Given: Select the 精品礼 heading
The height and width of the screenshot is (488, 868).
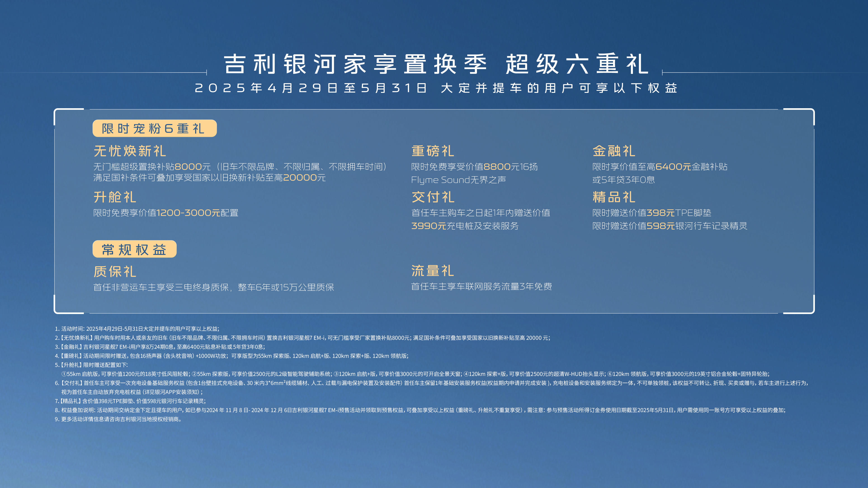Looking at the screenshot, I should pos(614,197).
